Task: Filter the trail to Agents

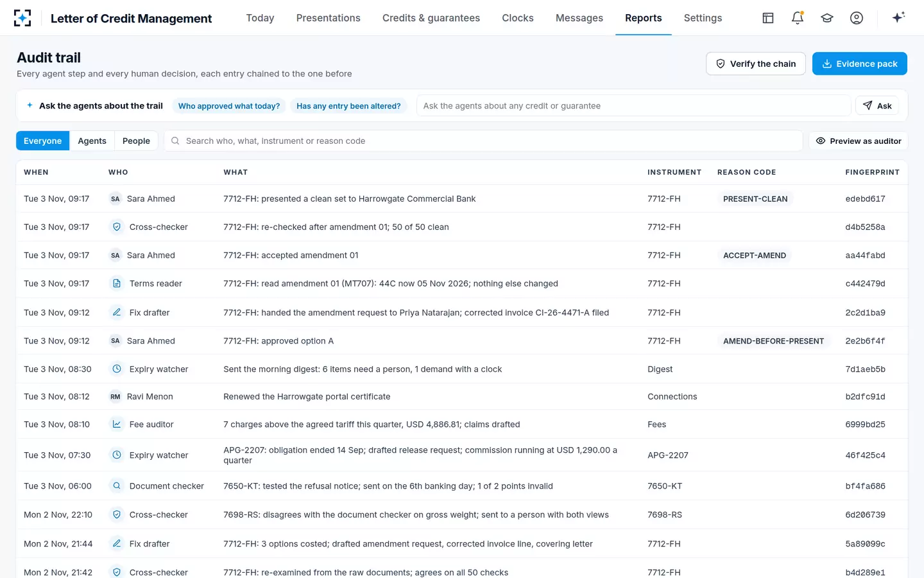Action: [92, 141]
